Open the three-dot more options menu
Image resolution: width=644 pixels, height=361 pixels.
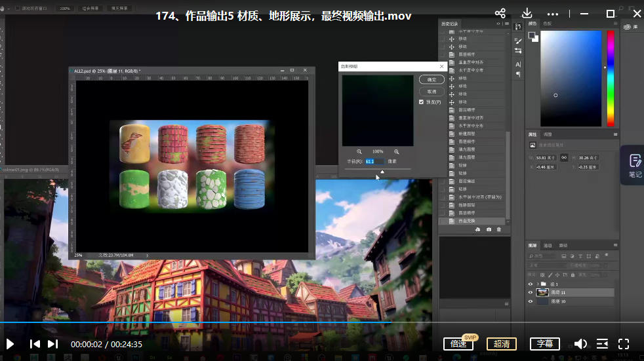(553, 14)
